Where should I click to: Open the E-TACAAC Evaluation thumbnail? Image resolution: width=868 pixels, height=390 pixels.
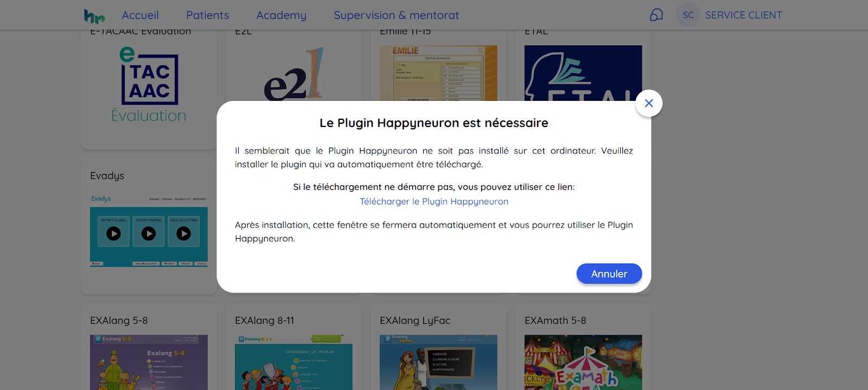pos(149,84)
